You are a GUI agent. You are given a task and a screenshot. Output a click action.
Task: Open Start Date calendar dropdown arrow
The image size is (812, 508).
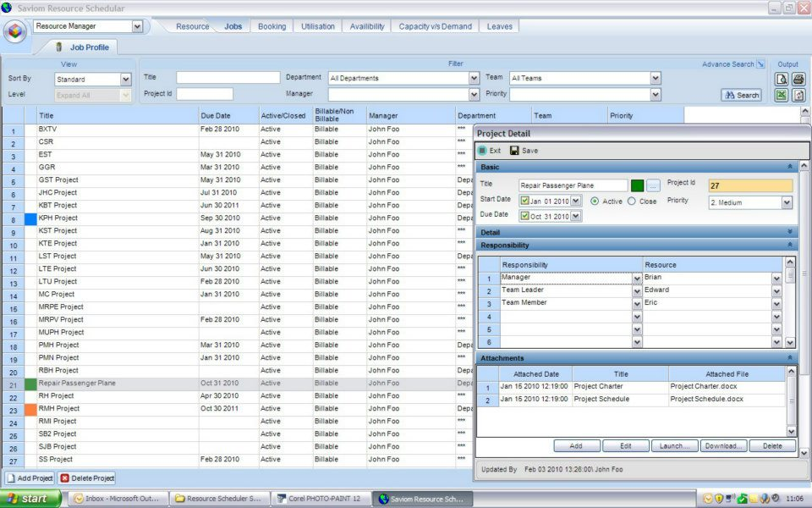[x=576, y=201]
